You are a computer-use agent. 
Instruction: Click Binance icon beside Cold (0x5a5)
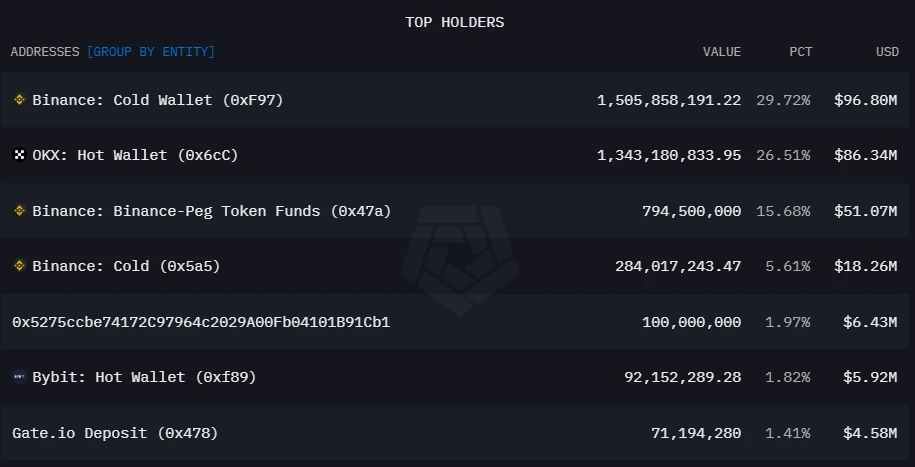click(x=19, y=266)
